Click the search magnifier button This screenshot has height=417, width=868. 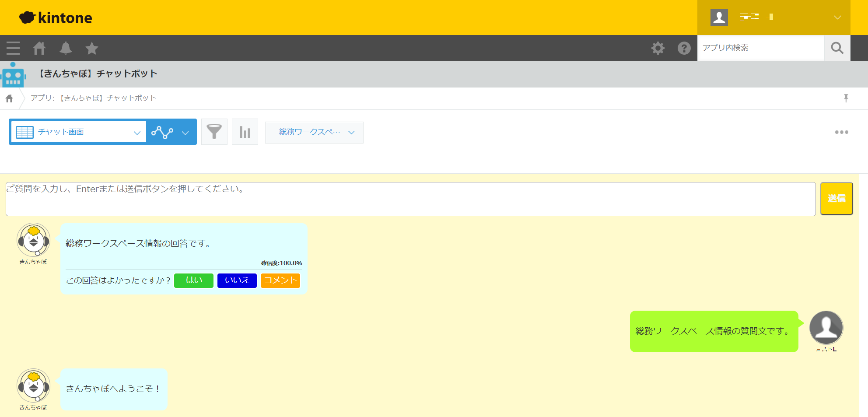[x=837, y=48]
